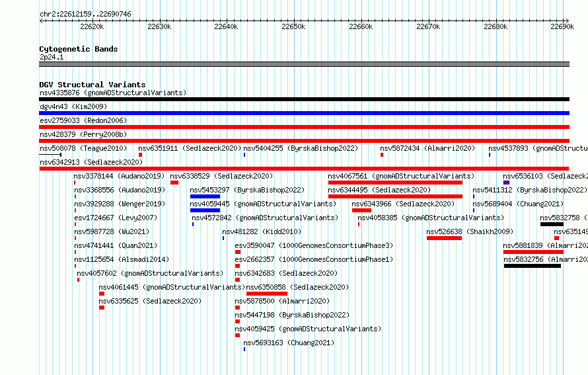Click the red nsv526638 variant bar
The height and width of the screenshot is (375, 588).
point(444,238)
